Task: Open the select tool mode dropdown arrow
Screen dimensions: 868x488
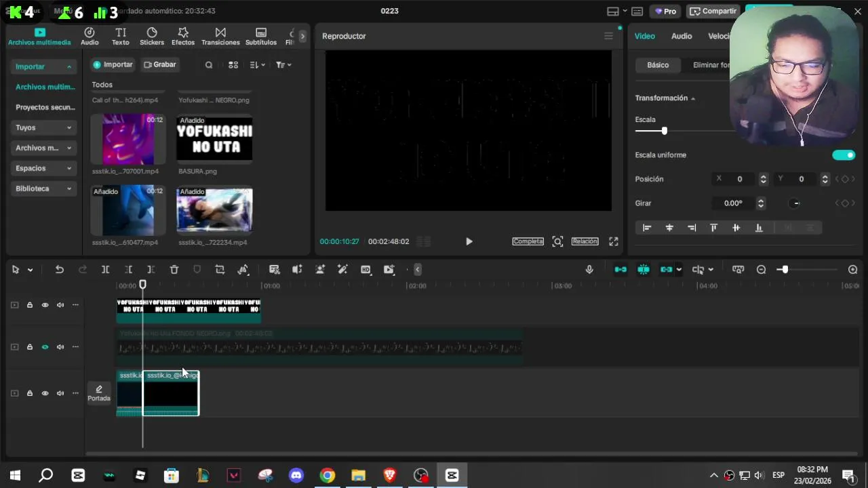Action: click(30, 270)
